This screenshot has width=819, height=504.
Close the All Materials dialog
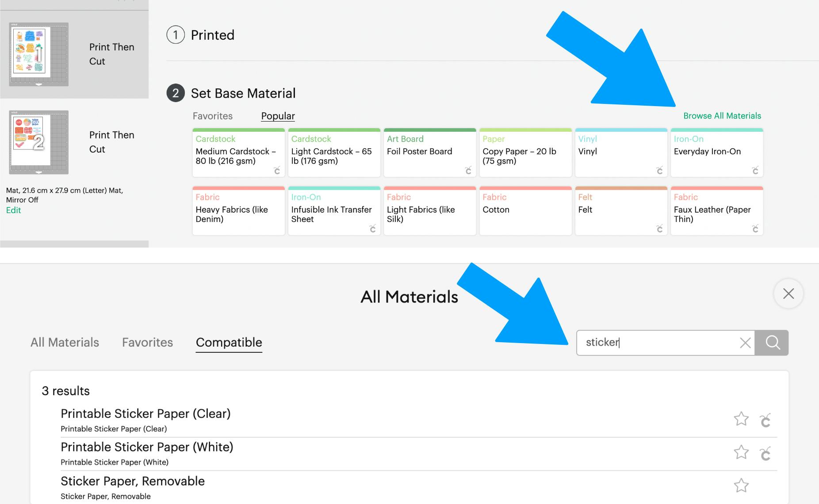(x=788, y=294)
